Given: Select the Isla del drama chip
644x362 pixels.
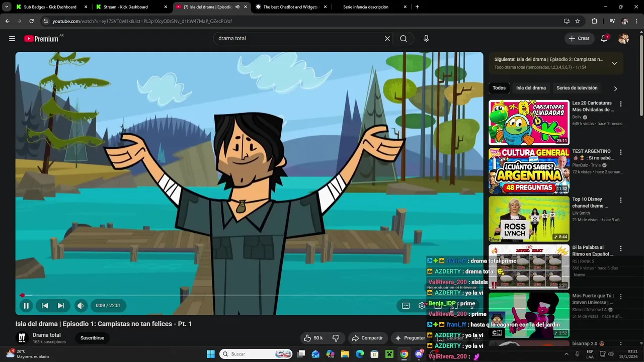Looking at the screenshot, I should click(531, 88).
